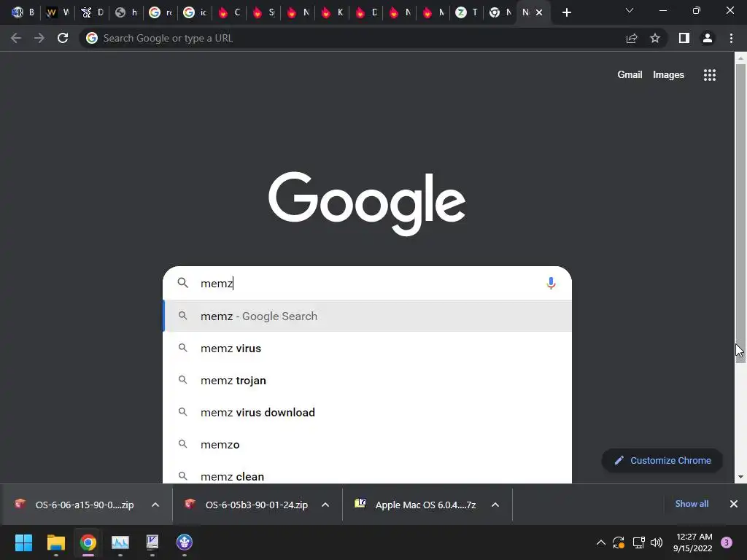The height and width of the screenshot is (560, 747).
Task: Open the Mac emulator taskbar app
Action: tap(152, 542)
